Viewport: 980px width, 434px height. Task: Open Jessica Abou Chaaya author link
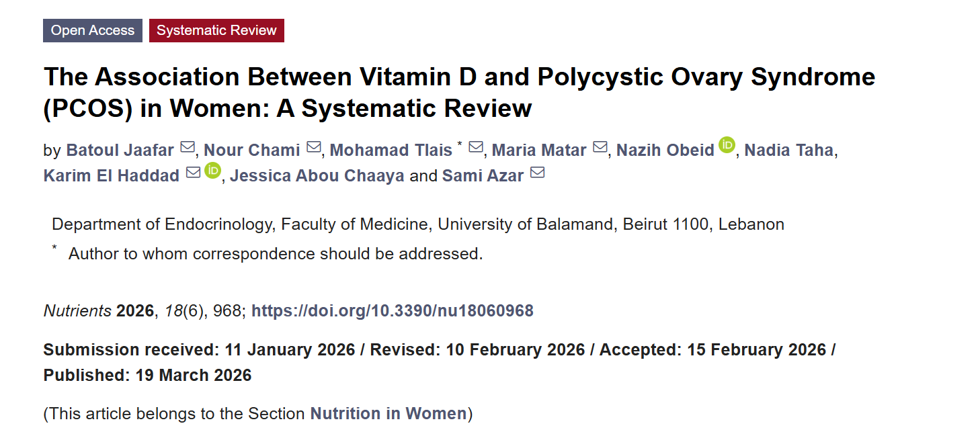pyautogui.click(x=317, y=176)
